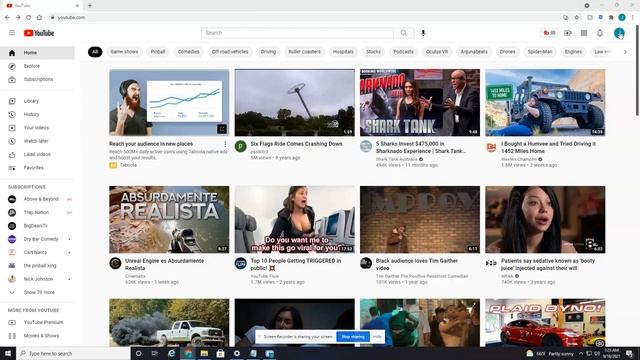Screen dimensions: 640x360
Task: Open Nick Johnson channel subscription
Action: pos(37,279)
